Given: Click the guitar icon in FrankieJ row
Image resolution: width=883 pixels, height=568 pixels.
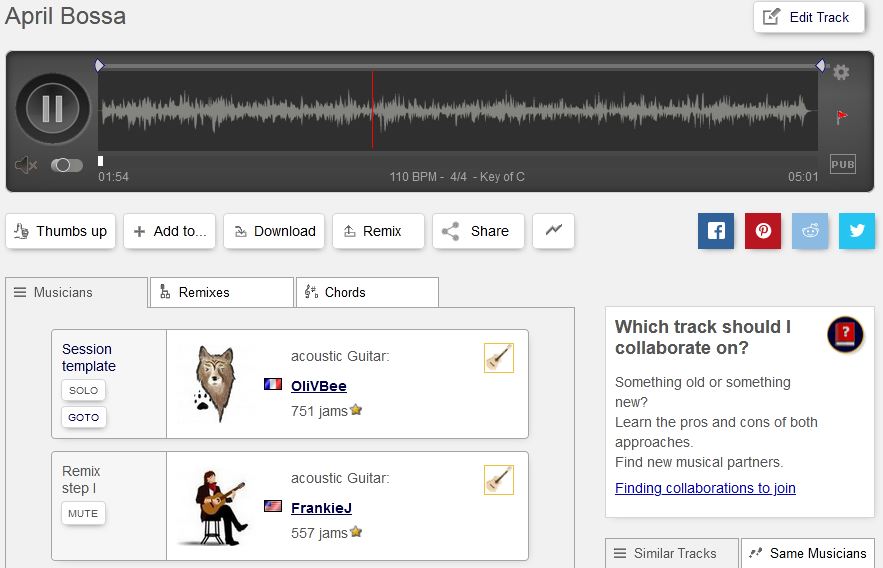Looking at the screenshot, I should tap(499, 480).
